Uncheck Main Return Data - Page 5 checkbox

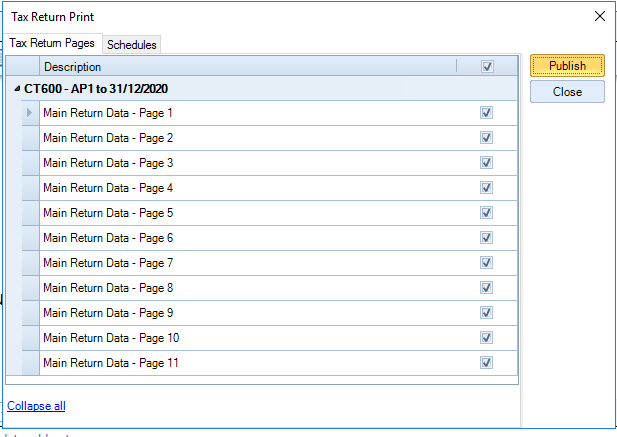(486, 213)
